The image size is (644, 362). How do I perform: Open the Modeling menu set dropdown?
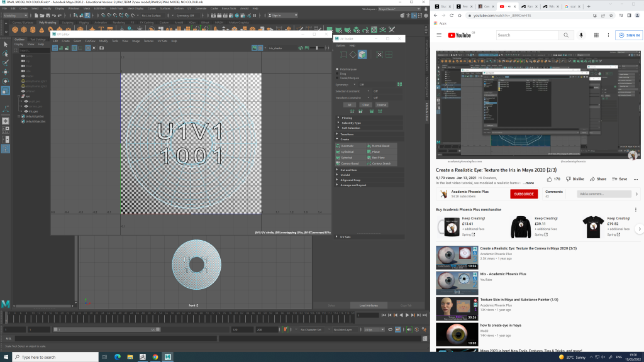pyautogui.click(x=15, y=16)
